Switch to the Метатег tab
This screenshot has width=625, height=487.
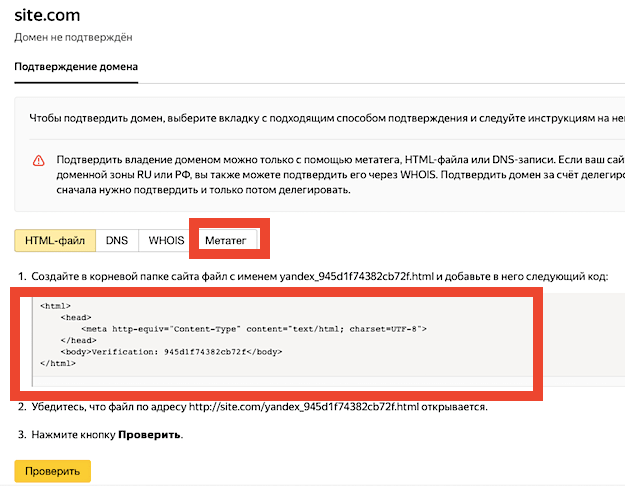click(225, 240)
